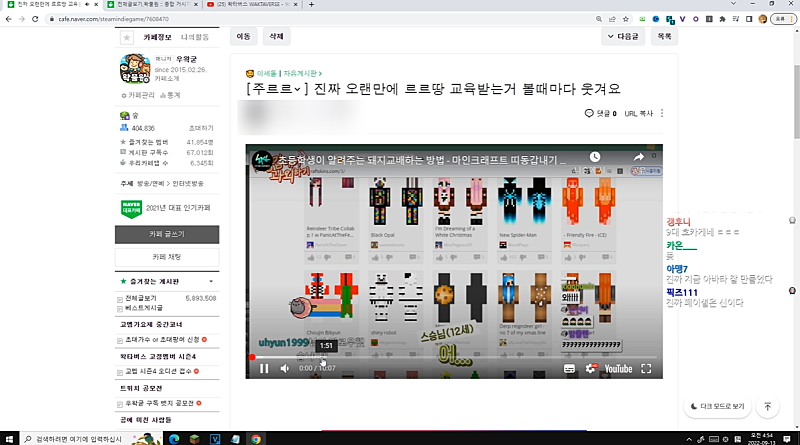Screen dimensions: 800x445
Task: Seek on the video progress bar
Action: click(450, 357)
